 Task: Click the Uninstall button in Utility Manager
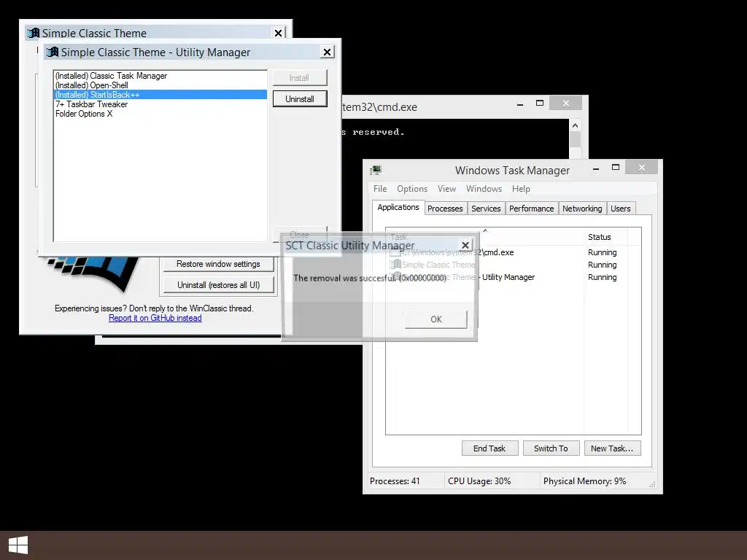tap(300, 99)
